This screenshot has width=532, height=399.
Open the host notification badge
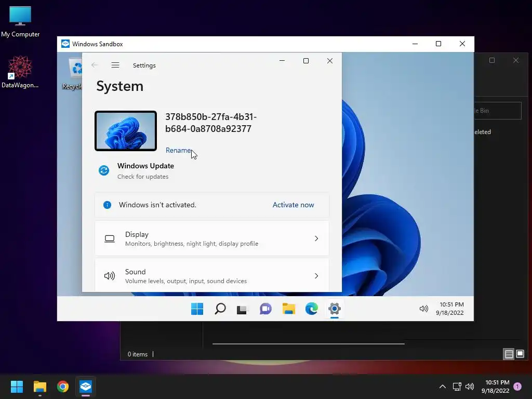[x=517, y=387]
